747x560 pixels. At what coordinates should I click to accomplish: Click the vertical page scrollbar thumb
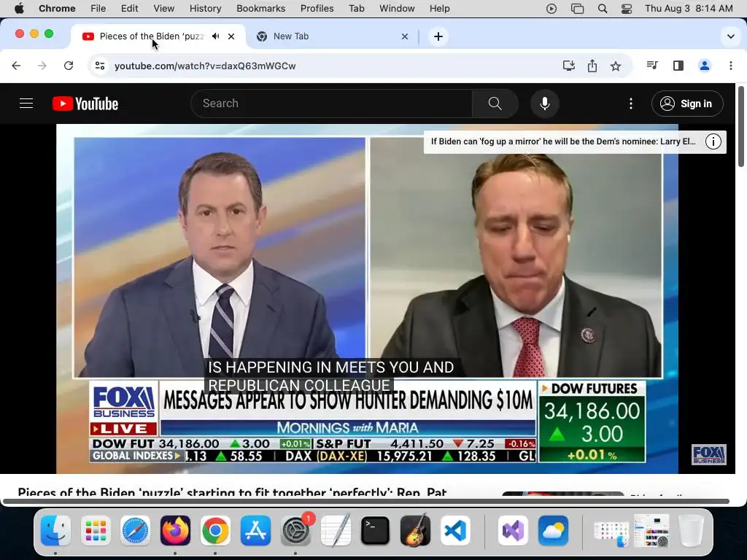coord(741,126)
